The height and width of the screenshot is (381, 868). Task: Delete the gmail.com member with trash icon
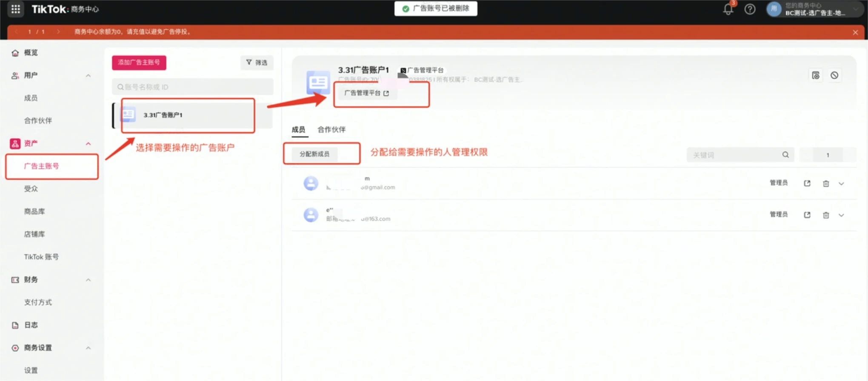coord(825,184)
